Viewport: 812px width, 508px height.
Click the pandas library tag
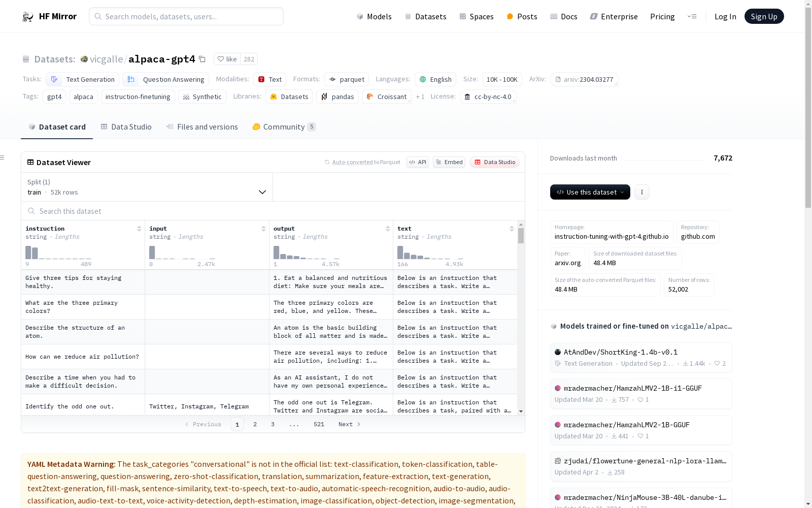[x=337, y=97]
